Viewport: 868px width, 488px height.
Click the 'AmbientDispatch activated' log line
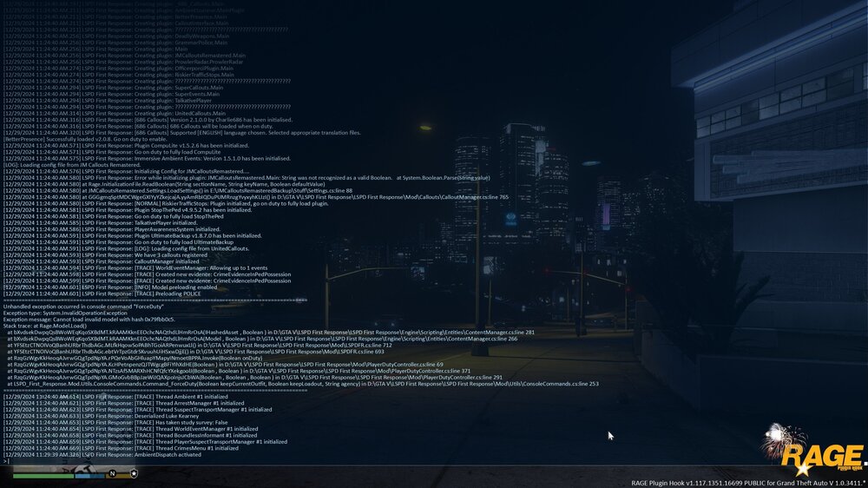tap(102, 455)
